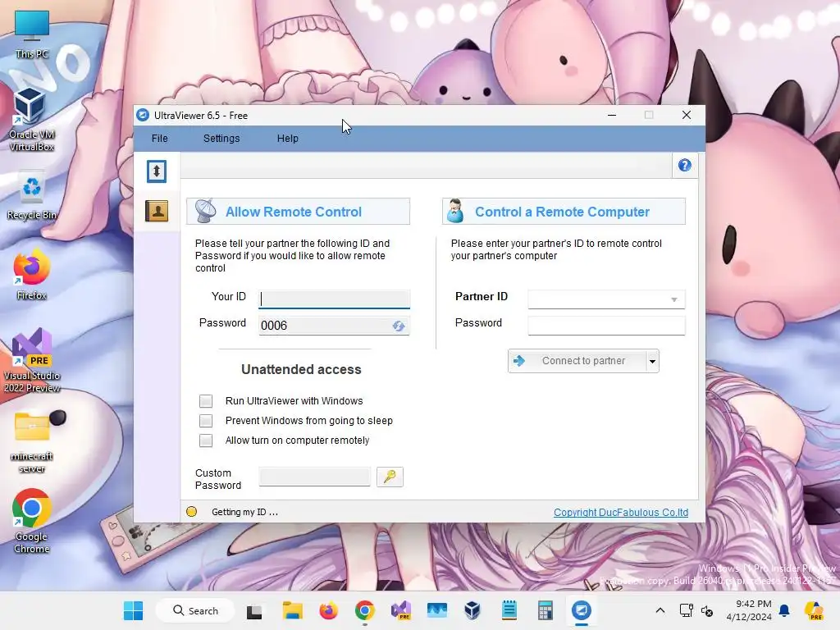
Task: Select the Recycle Bin desktop icon
Action: [32, 196]
